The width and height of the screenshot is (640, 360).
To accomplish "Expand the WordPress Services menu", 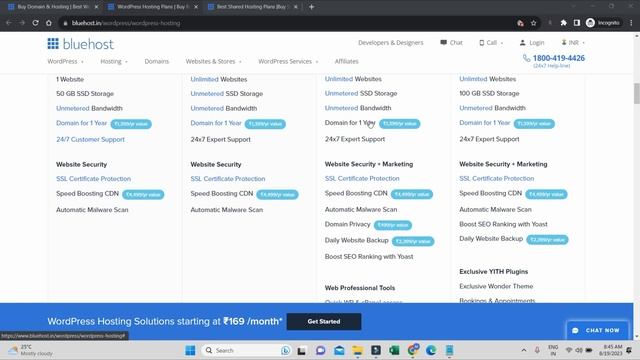I will pyautogui.click(x=288, y=61).
